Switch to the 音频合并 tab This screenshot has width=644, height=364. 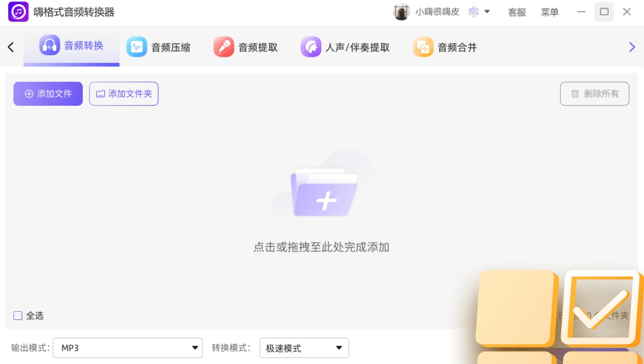(445, 48)
